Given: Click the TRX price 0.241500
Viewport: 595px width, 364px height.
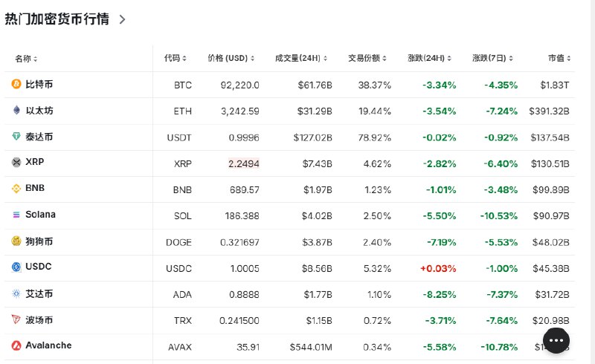Looking at the screenshot, I should (239, 321).
